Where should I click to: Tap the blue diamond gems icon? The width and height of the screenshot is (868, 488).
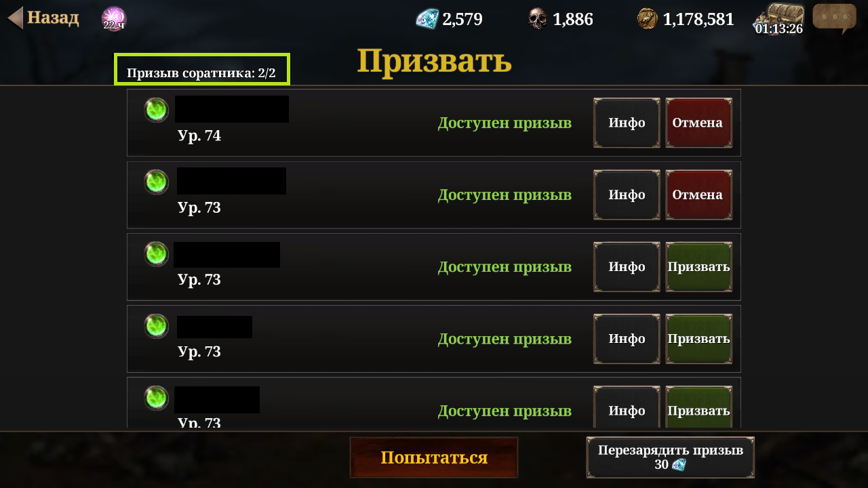[427, 19]
